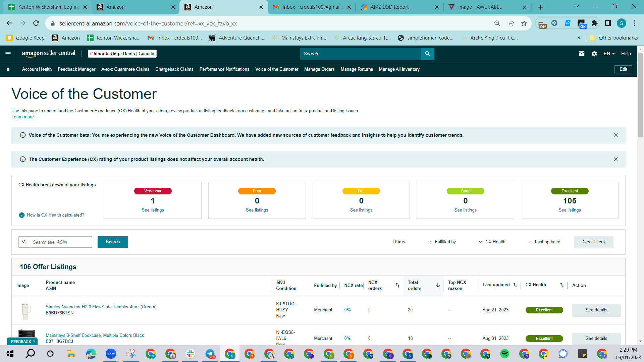Sort by CX Health column arrows
Image resolution: width=644 pixels, height=362 pixels.
(562, 285)
